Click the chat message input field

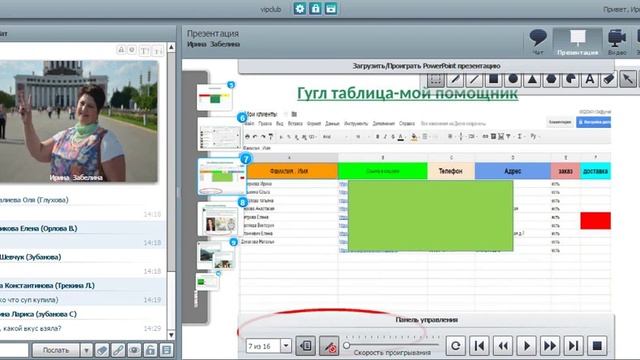click(14, 350)
